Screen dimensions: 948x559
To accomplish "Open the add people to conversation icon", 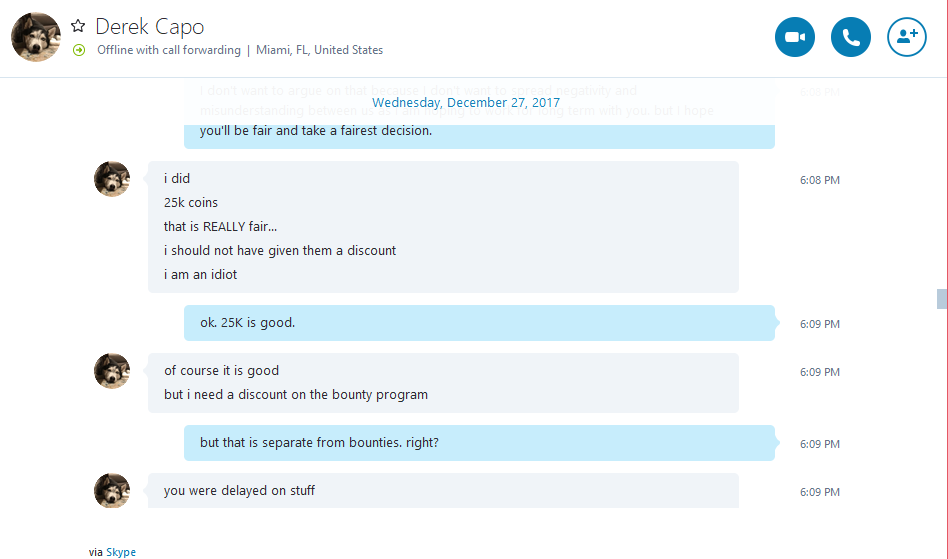I will coord(906,37).
